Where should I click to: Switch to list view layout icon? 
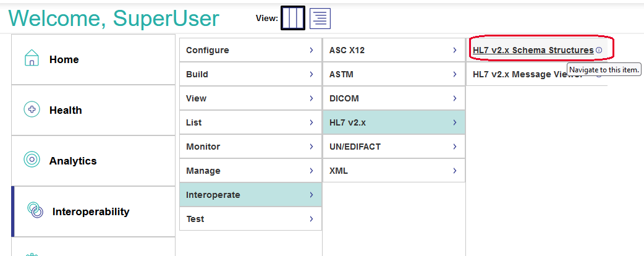click(x=320, y=19)
